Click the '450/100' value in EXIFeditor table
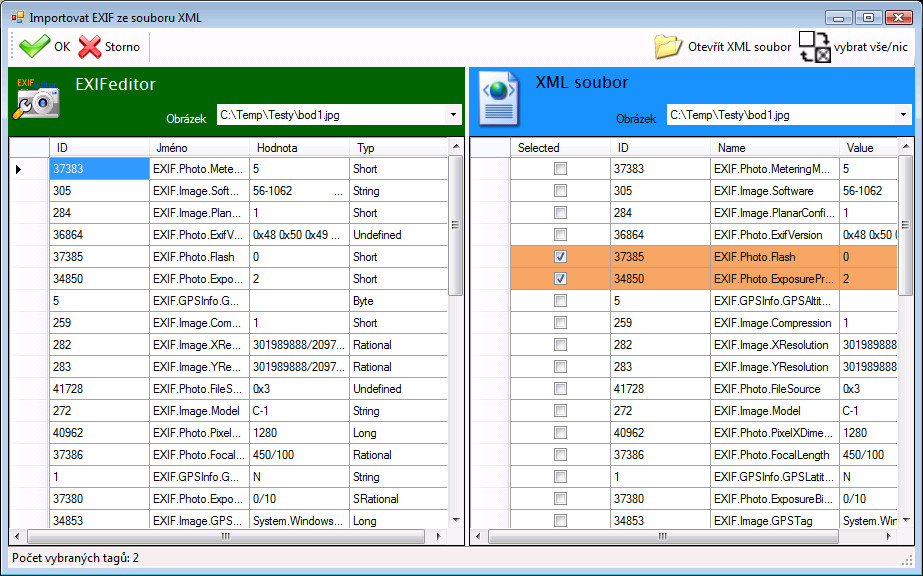Viewport: 923px width, 576px height. (x=300, y=455)
